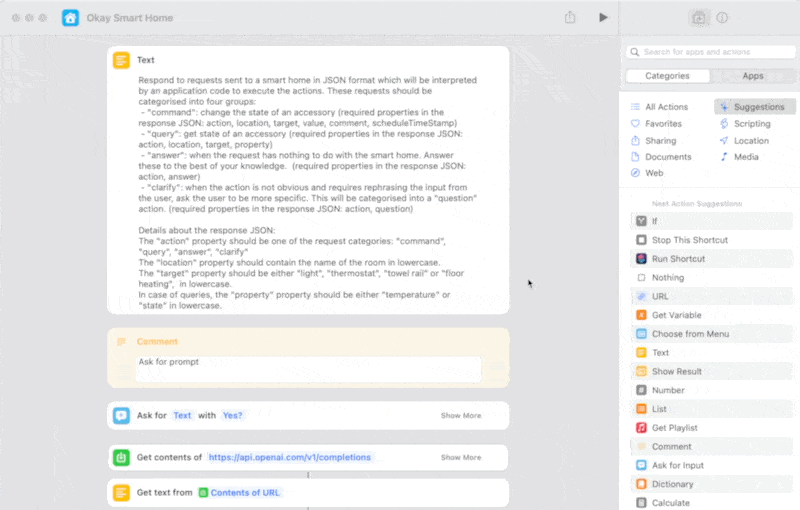The image size is (800, 510).
Task: Open the action library panel icon
Action: click(698, 18)
